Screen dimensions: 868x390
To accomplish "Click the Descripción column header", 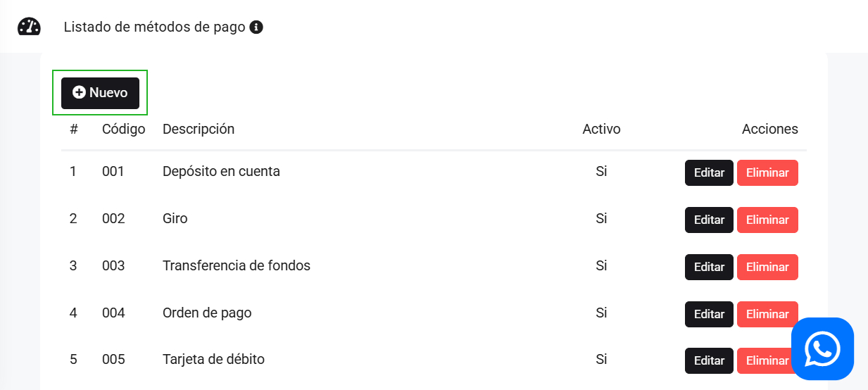I will [x=199, y=129].
